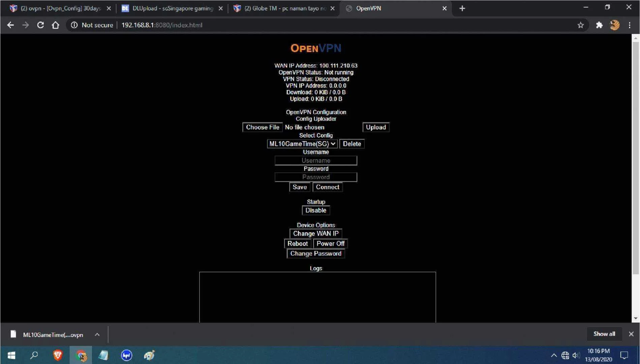
Task: Open the Windows notification center
Action: [624, 355]
